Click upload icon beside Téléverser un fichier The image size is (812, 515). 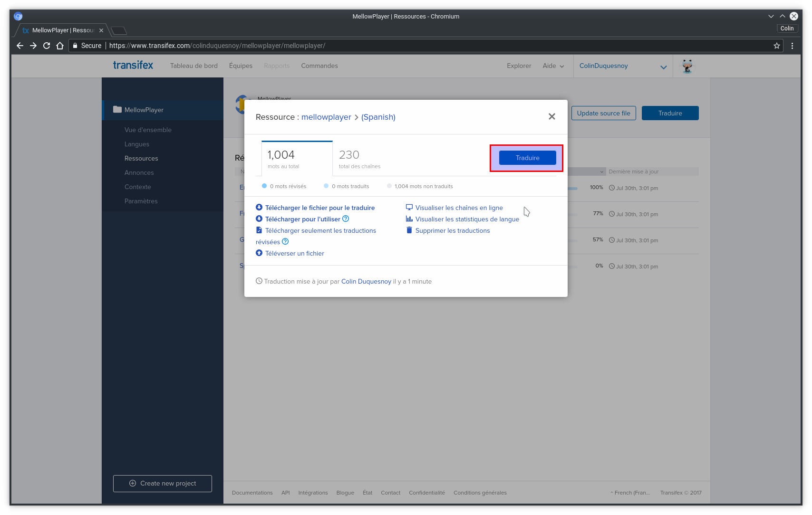[x=259, y=253]
